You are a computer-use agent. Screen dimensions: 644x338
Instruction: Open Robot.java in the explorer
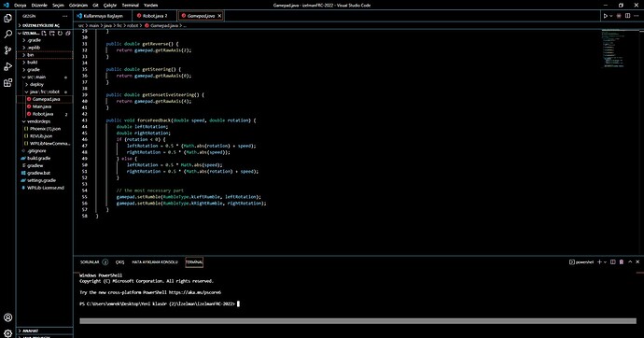45,114
